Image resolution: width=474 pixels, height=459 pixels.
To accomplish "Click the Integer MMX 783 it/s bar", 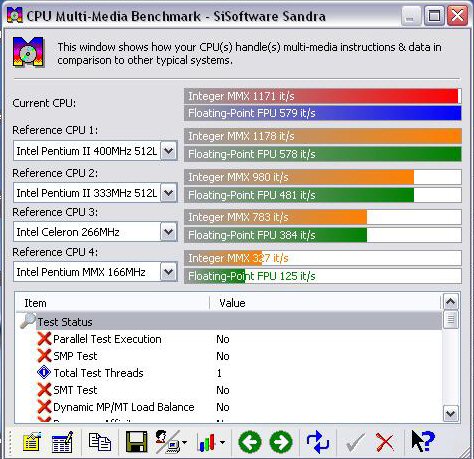I will coord(323,217).
